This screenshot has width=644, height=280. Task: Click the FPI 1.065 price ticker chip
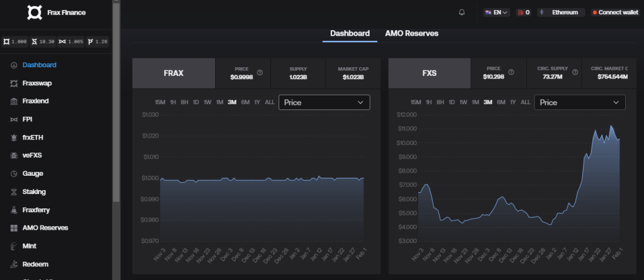[x=70, y=41]
